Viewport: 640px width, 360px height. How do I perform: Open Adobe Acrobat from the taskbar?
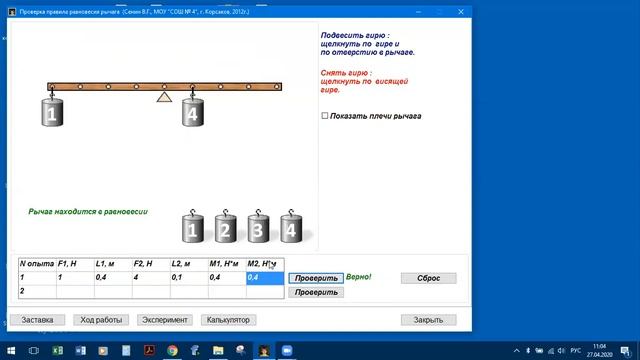[149, 351]
